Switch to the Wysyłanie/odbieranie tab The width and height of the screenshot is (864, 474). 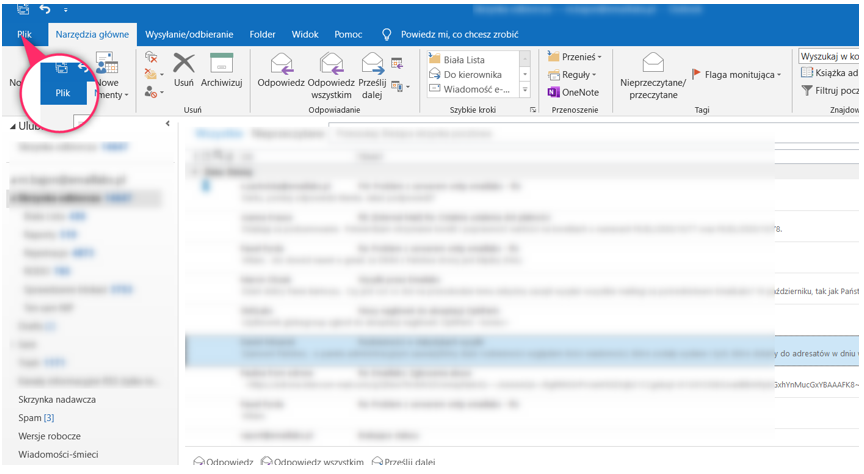[176, 34]
